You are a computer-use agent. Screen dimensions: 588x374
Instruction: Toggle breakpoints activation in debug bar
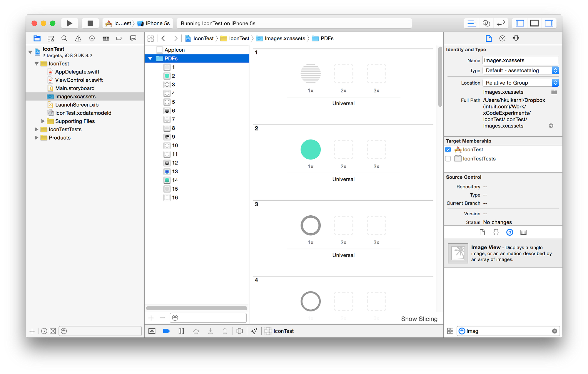click(166, 331)
